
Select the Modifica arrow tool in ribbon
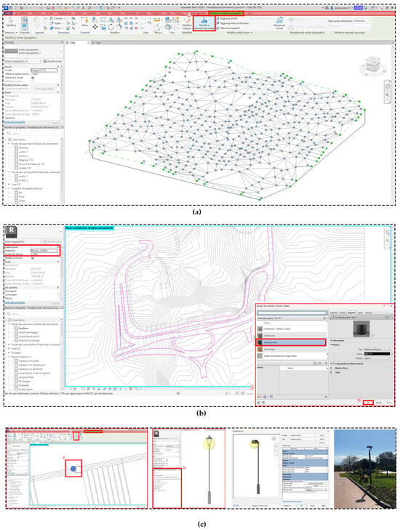[11, 21]
